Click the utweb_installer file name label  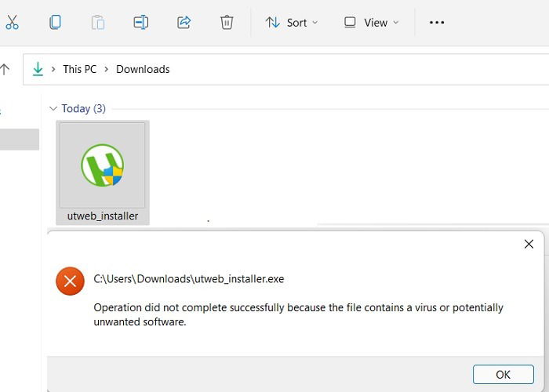click(103, 216)
